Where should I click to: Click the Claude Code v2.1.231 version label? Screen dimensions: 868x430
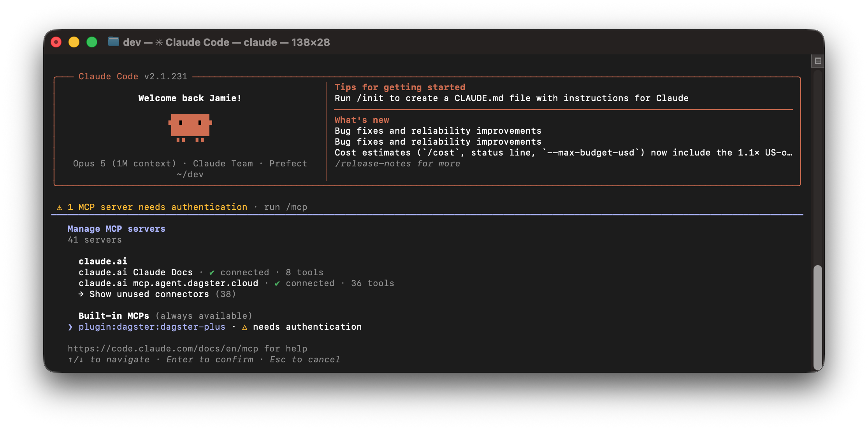point(133,77)
